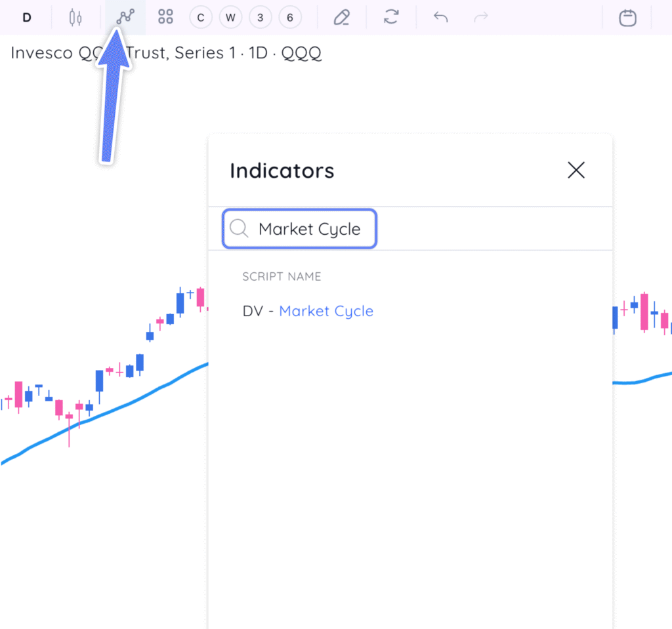Activate the C interval button

(200, 17)
